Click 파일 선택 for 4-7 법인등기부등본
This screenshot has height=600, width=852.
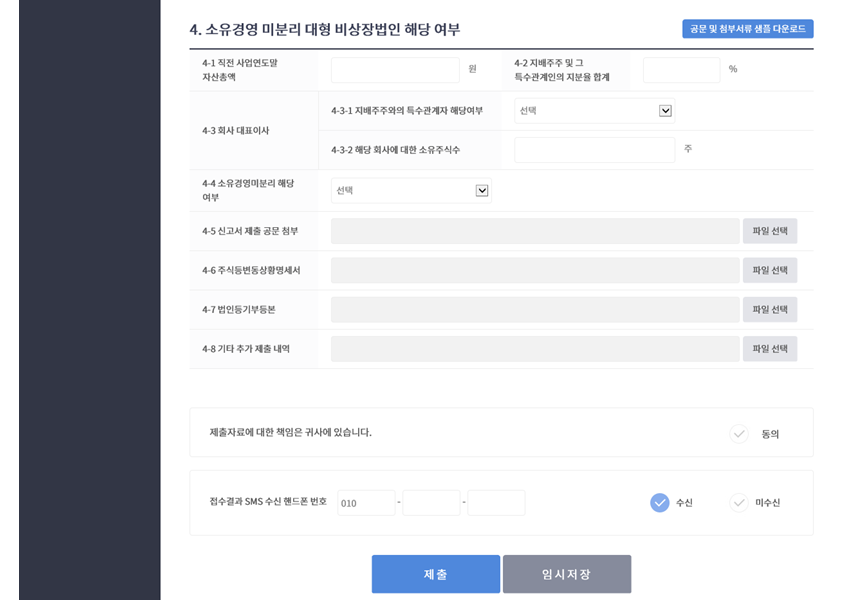(x=769, y=310)
